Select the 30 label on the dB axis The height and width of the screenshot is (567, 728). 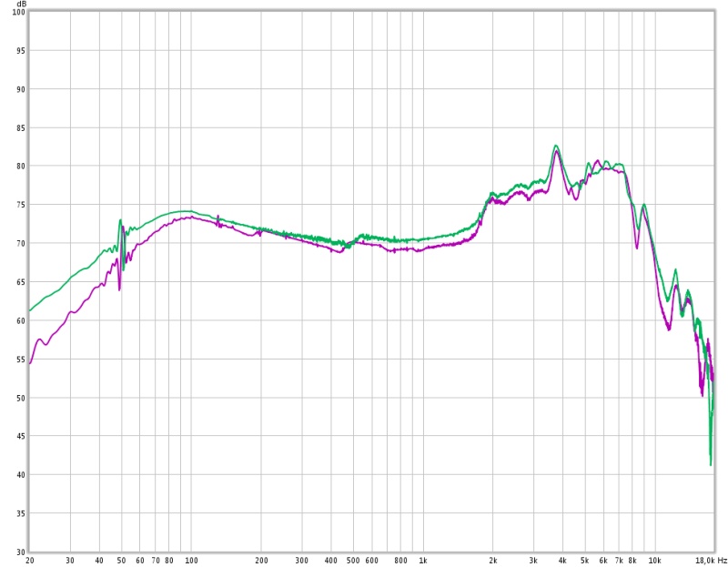[19, 552]
